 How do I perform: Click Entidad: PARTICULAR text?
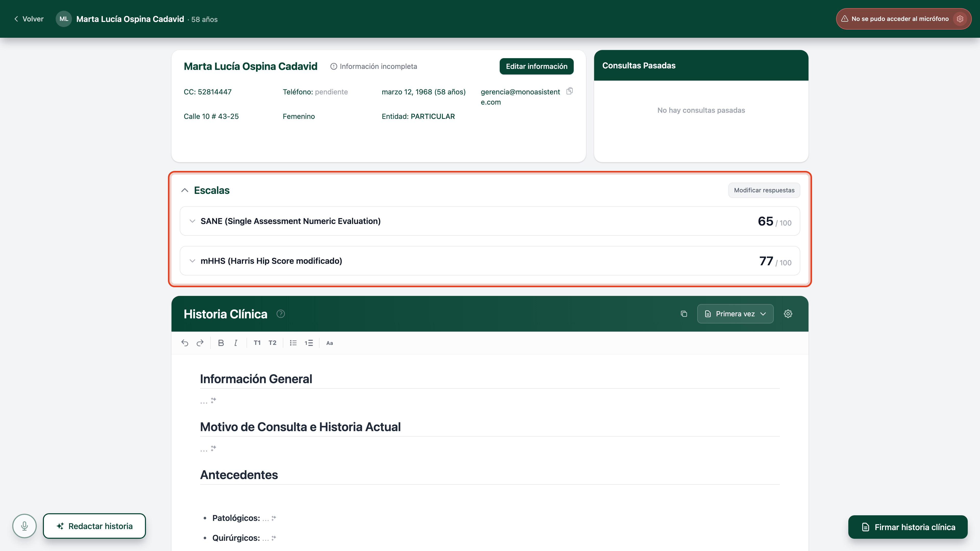click(x=418, y=116)
